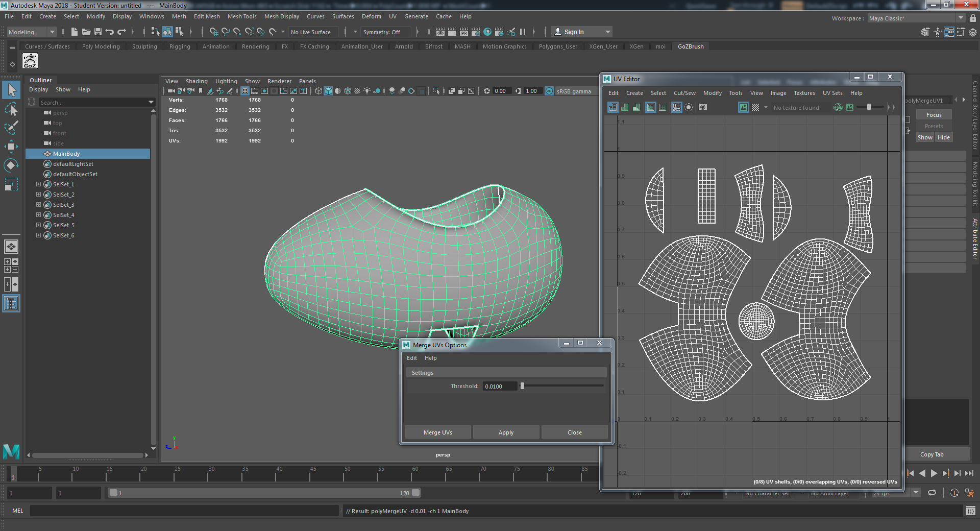This screenshot has width=980, height=531.
Task: Open Cut/Sew menu in UV Editor
Action: coord(684,93)
